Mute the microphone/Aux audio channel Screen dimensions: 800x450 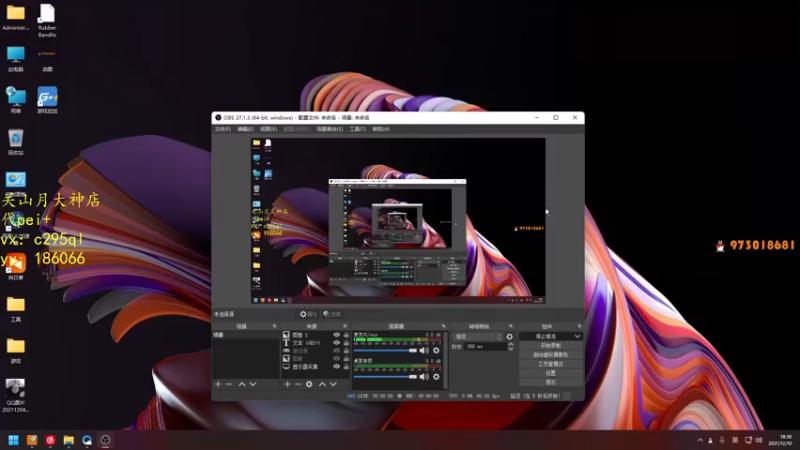[424, 351]
